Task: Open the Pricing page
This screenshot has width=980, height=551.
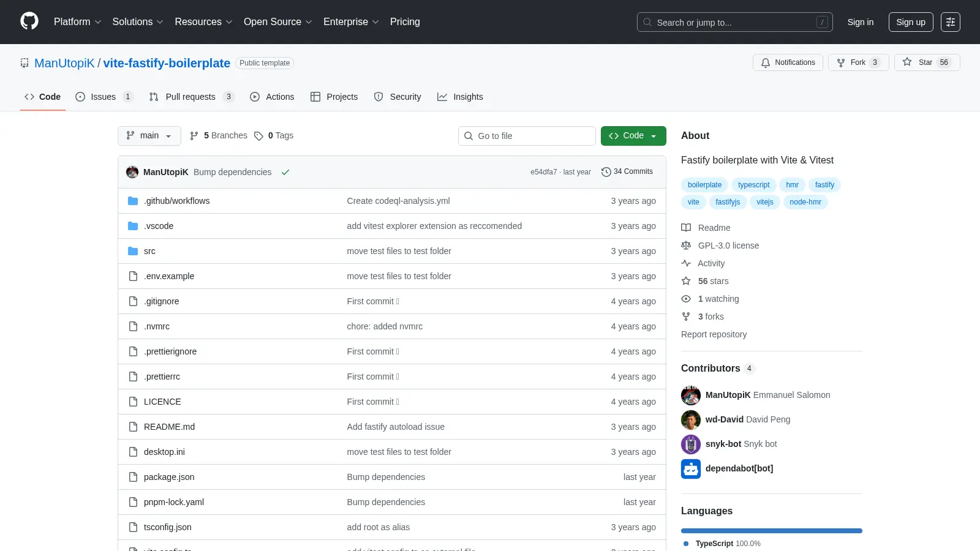Action: [x=405, y=22]
